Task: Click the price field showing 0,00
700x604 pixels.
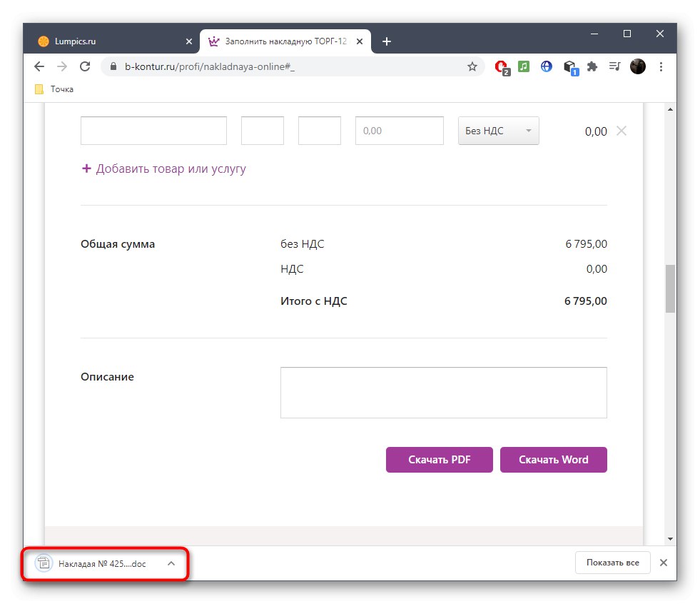Action: point(400,131)
